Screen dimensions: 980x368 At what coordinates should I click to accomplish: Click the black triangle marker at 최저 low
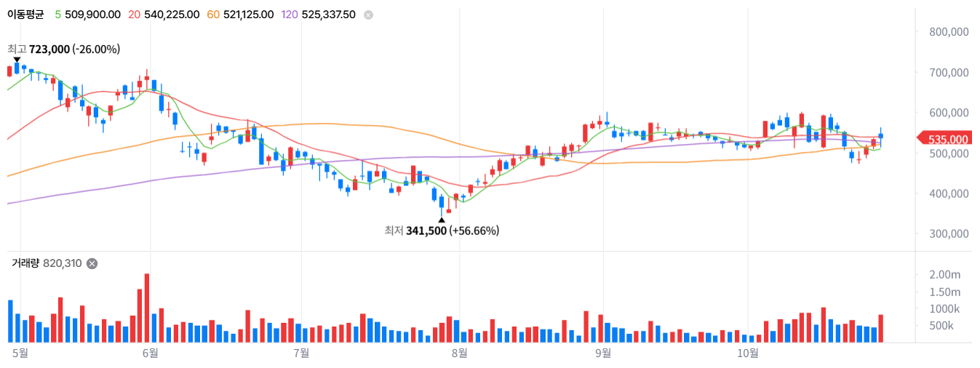click(x=441, y=219)
